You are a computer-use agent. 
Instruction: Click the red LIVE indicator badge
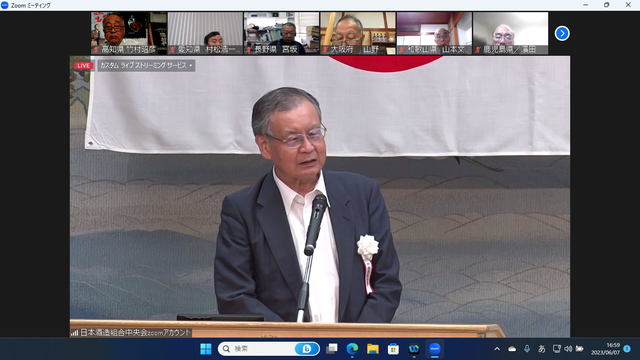tap(83, 65)
